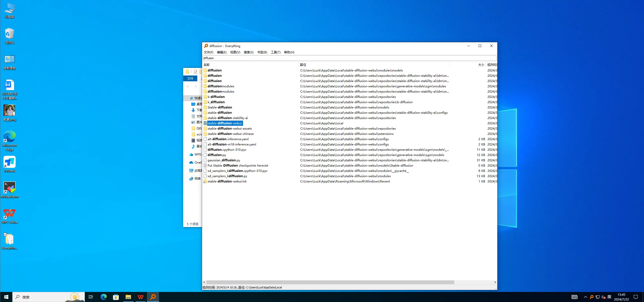Click the Everything tray icon in system tray
644x302 pixels.
591,297
